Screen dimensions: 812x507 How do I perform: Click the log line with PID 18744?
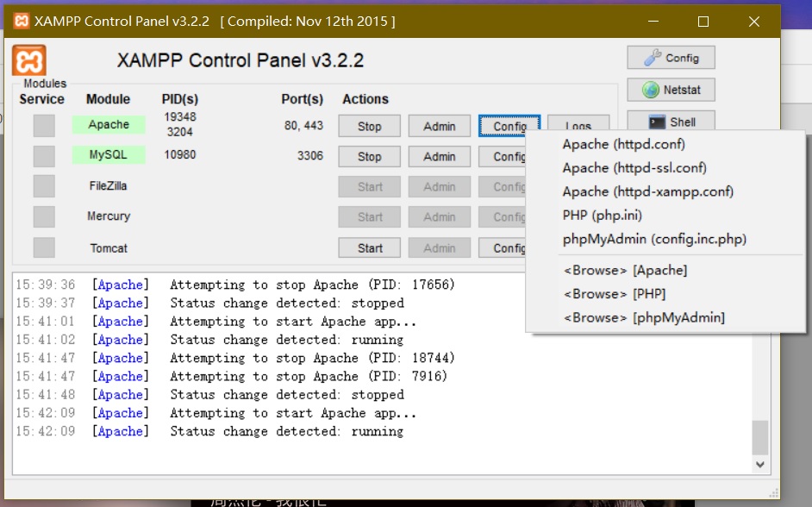pos(235,358)
